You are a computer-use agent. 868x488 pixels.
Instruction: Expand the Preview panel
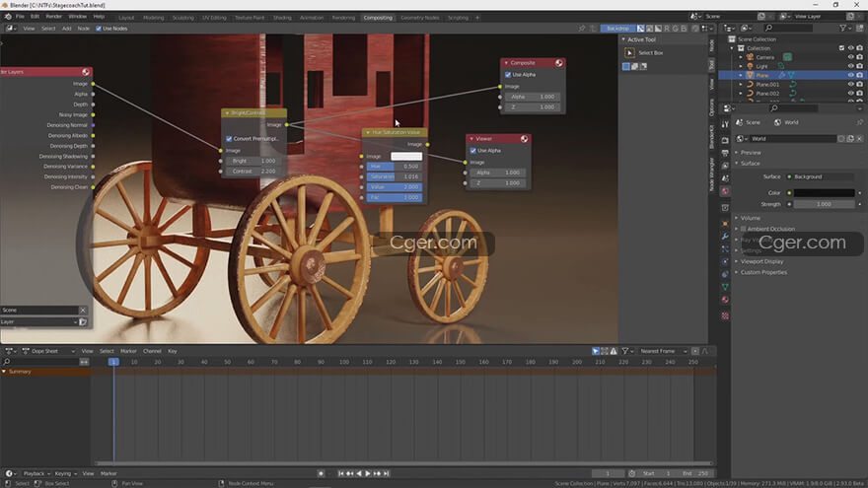click(x=737, y=153)
